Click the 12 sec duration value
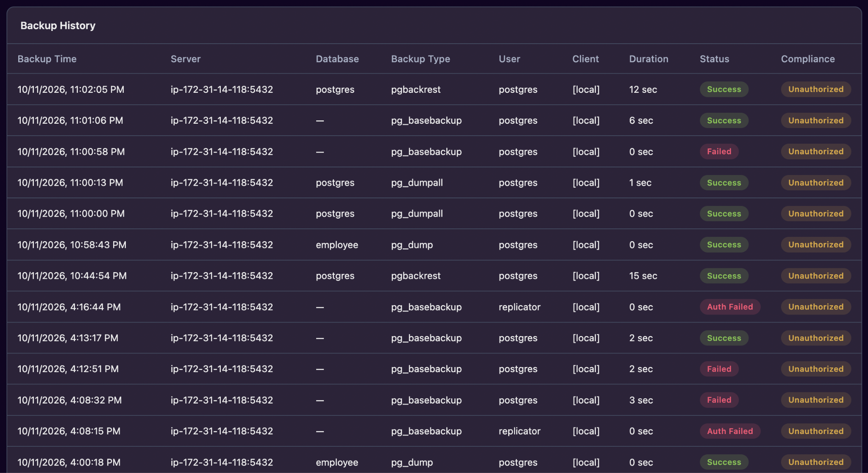 tap(643, 89)
